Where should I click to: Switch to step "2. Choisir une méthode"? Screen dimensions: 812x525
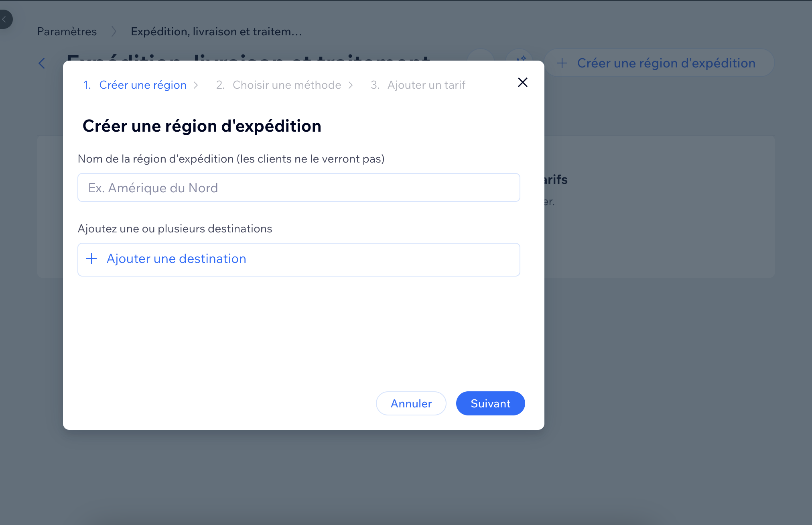coord(279,85)
